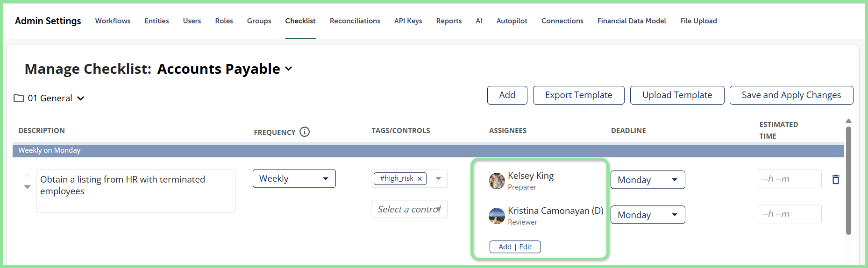Open the API Keys tab

[408, 21]
